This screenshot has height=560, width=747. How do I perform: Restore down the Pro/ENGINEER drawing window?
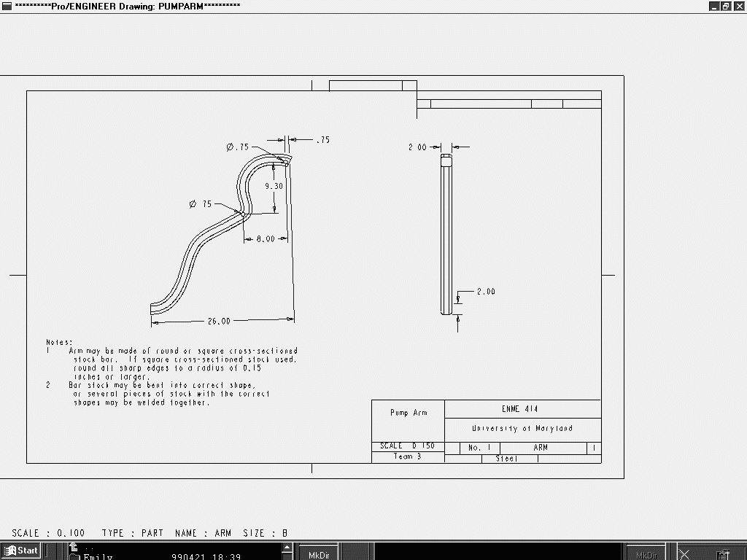pos(726,6)
